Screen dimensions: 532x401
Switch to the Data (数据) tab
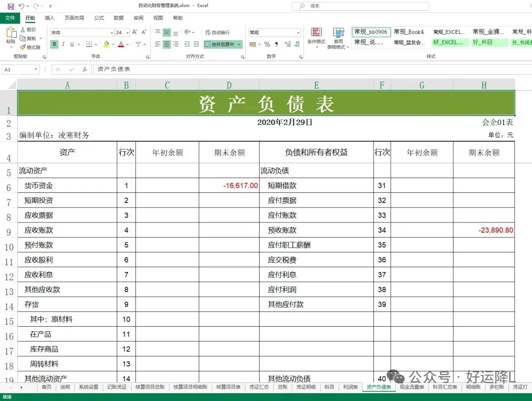coord(118,18)
